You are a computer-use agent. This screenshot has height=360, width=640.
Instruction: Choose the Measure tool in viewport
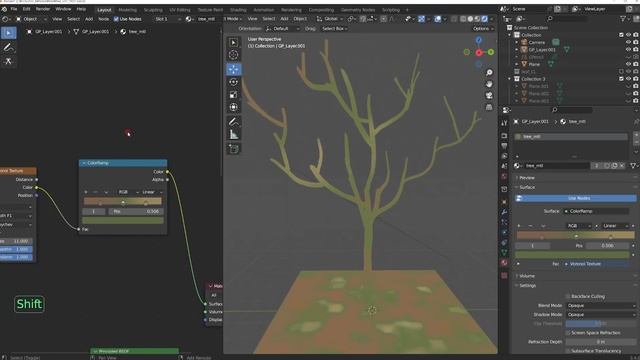click(233, 134)
